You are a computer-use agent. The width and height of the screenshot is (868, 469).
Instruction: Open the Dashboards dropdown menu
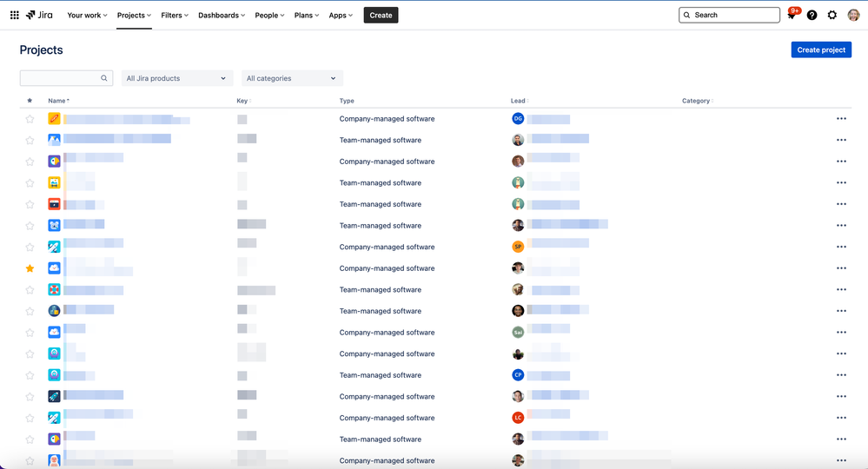(x=222, y=15)
